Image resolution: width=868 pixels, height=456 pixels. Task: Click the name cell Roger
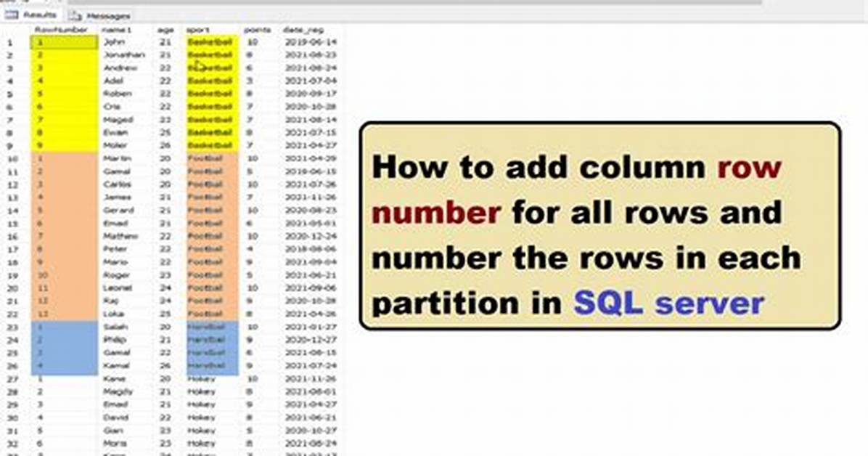117,274
